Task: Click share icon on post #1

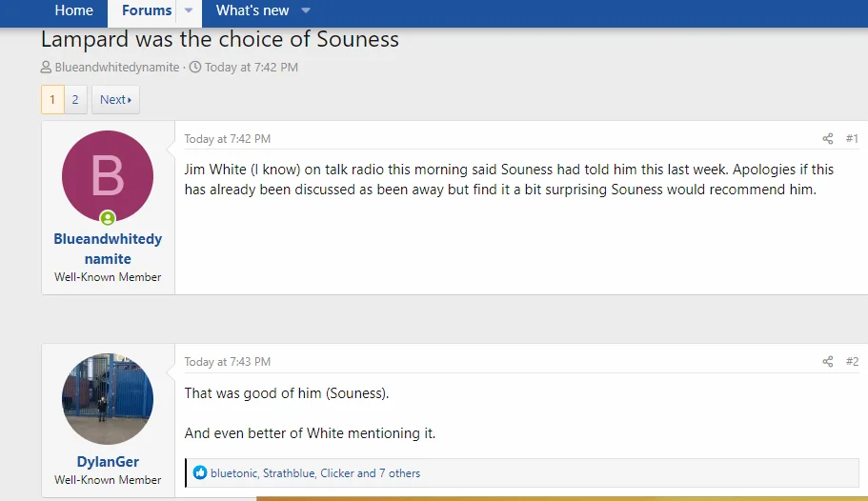Action: tap(827, 139)
